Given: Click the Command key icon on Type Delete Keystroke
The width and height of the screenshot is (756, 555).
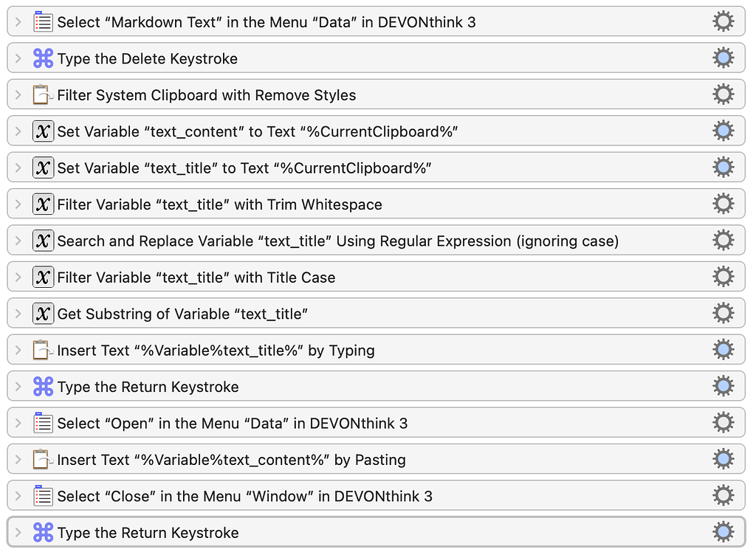Looking at the screenshot, I should (x=43, y=58).
